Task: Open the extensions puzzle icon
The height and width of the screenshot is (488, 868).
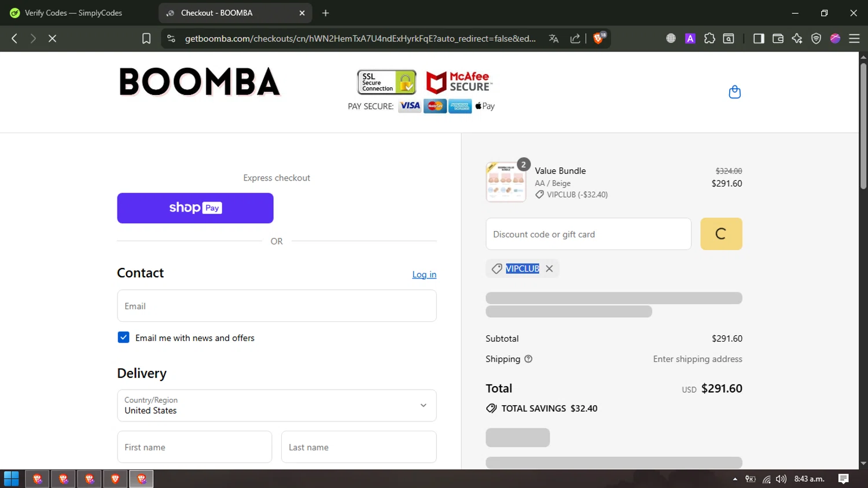Action: tap(709, 38)
